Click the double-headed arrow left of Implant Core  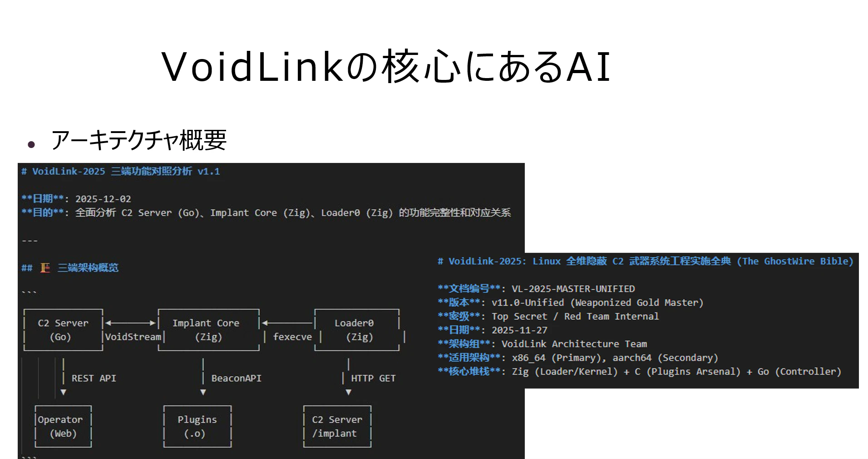131,323
